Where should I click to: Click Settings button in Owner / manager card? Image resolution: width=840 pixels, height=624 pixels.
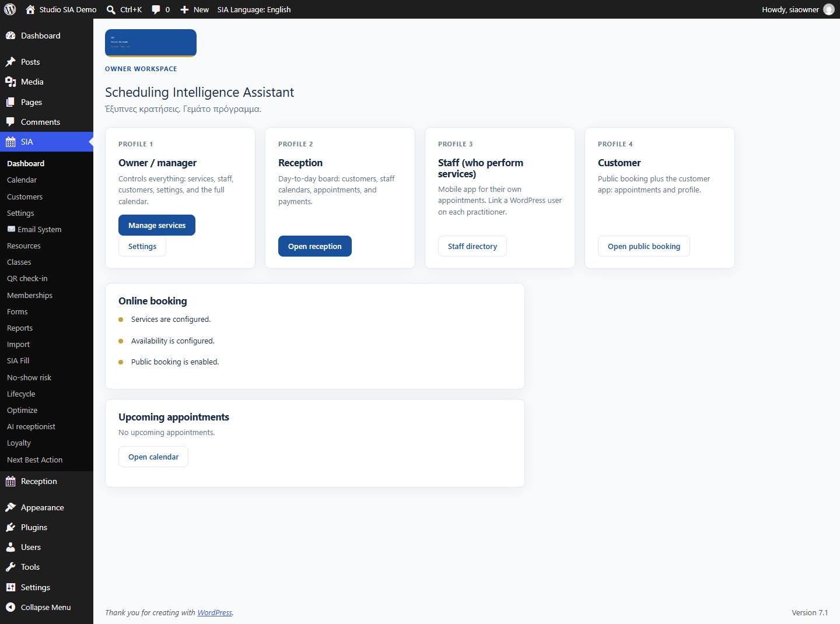[x=142, y=246]
